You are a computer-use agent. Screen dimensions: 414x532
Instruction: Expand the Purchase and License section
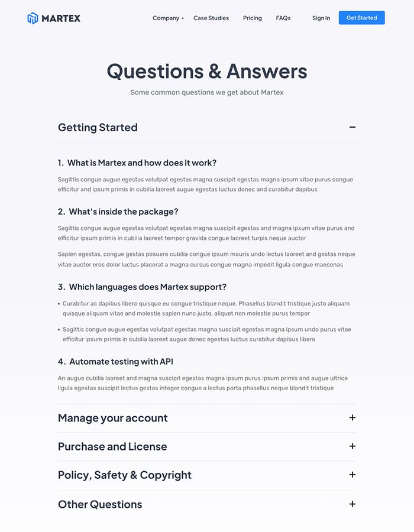coord(112,446)
